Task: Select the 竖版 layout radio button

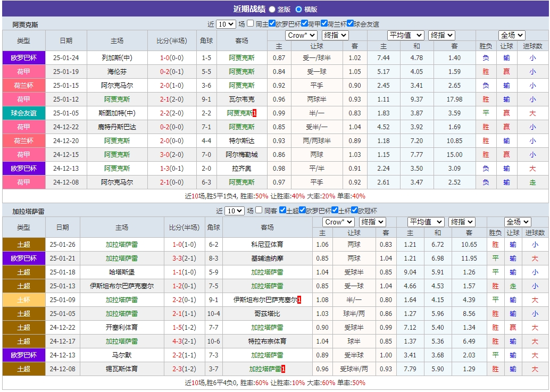Action: click(272, 8)
